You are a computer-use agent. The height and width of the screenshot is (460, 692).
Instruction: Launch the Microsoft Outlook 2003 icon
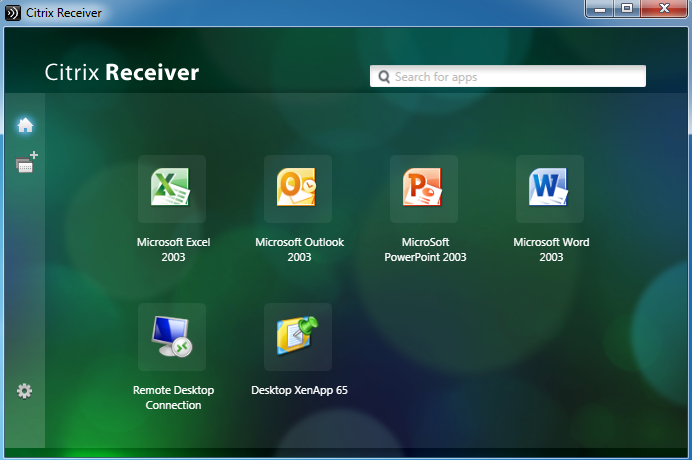coord(298,189)
